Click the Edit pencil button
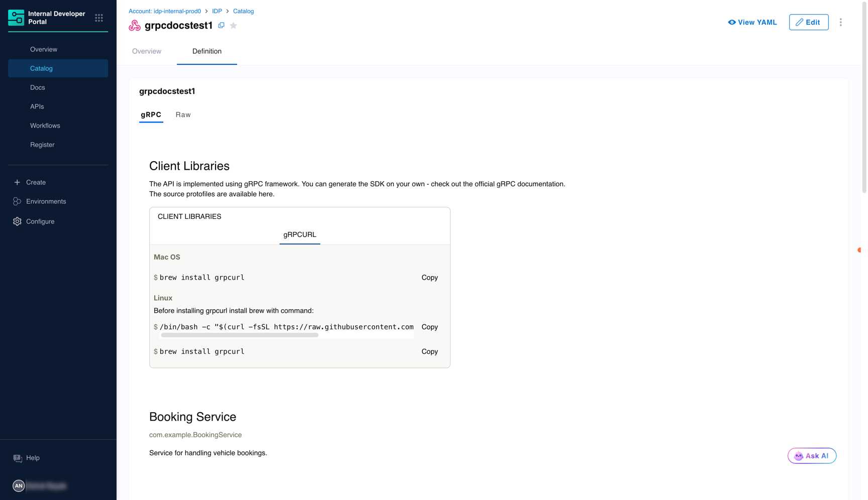Viewport: 868px width, 500px height. [x=808, y=22]
